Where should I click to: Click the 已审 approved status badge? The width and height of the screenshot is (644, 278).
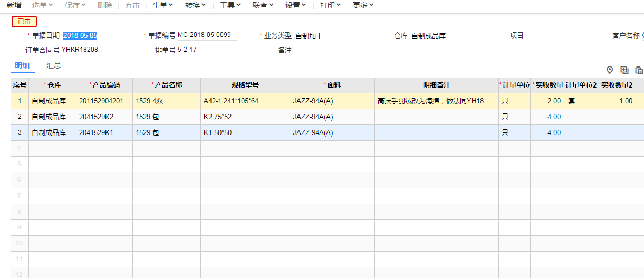(24, 22)
